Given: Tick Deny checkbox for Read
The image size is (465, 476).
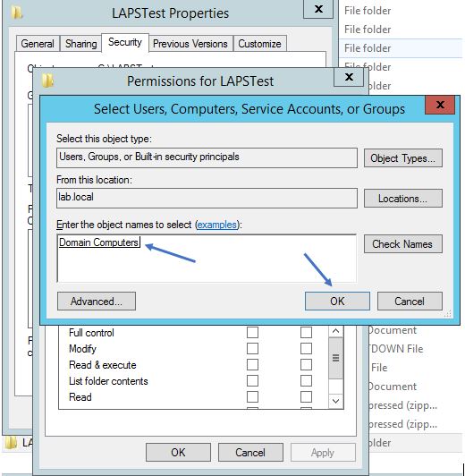Looking at the screenshot, I should 306,396.
